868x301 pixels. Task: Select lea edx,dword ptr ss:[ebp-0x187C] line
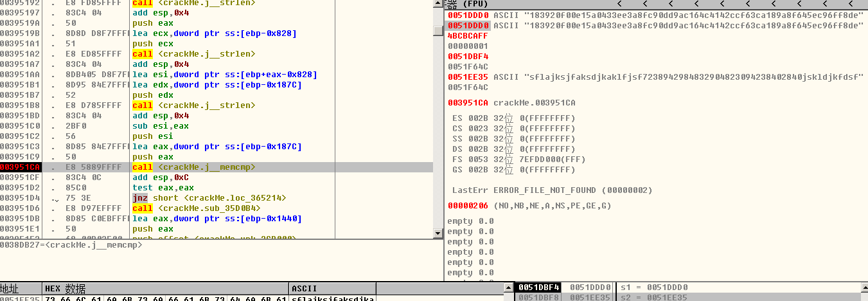pos(217,85)
